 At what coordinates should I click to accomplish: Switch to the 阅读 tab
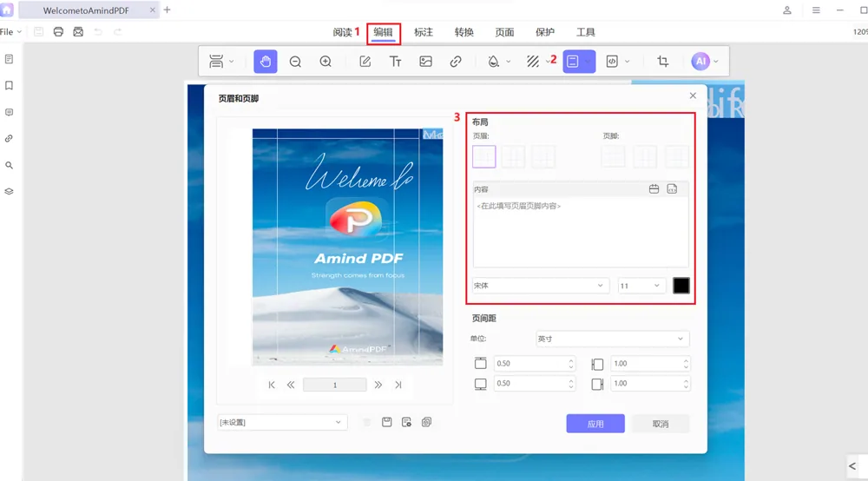(x=342, y=32)
